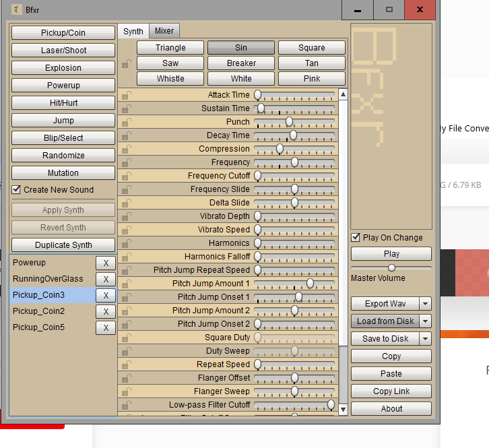Disable Play On Change checkbox

click(x=356, y=238)
